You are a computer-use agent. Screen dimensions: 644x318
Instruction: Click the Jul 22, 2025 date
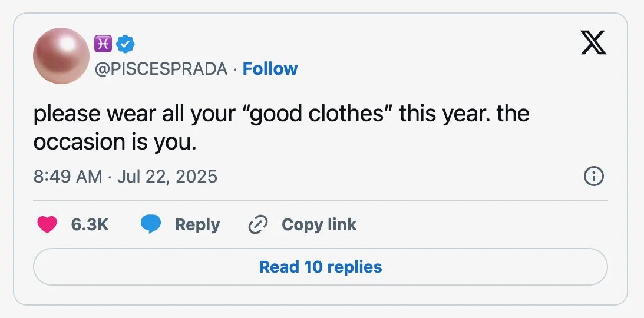(x=167, y=176)
